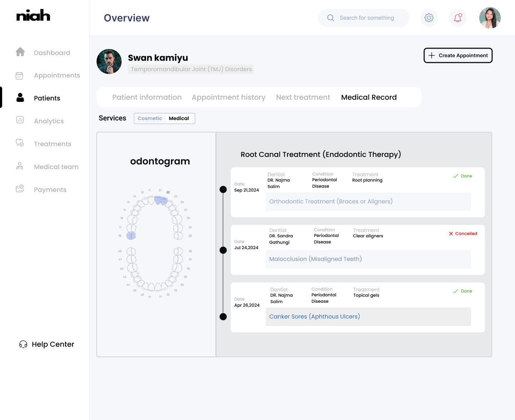The width and height of the screenshot is (515, 420).
Task: Select the Apr 26,2024 timeline marker
Action: point(223,317)
